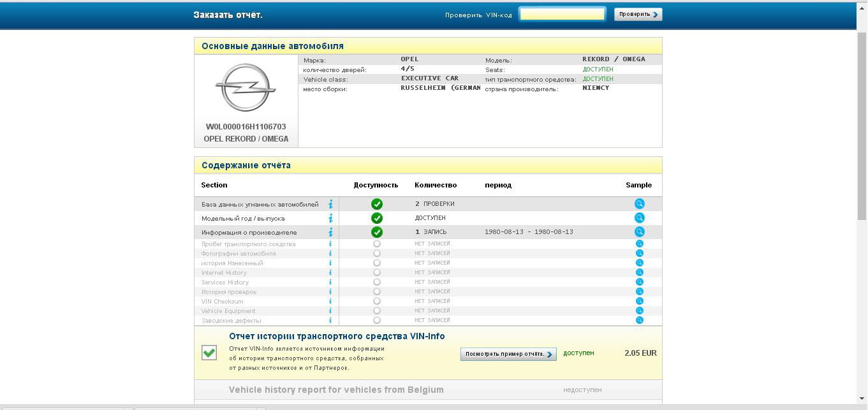
Task: Click info icon for База данных угнанных автомобилей
Action: (x=330, y=204)
